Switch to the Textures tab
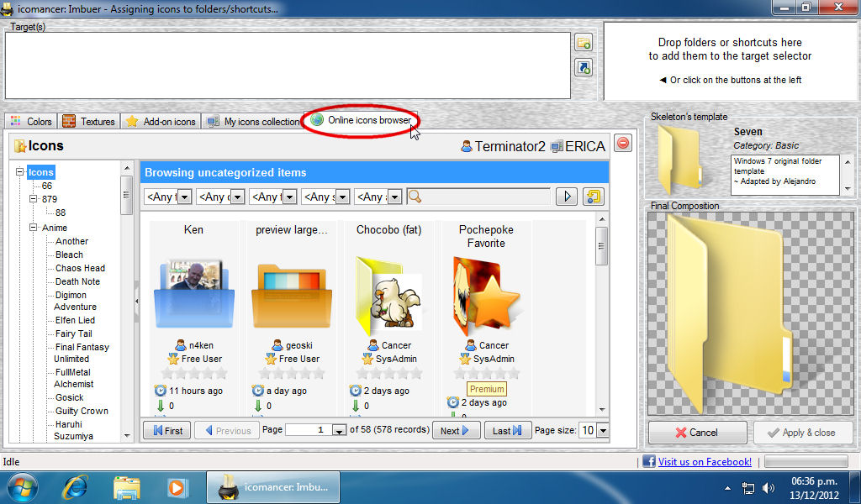Image resolution: width=861 pixels, height=504 pixels. coord(88,122)
